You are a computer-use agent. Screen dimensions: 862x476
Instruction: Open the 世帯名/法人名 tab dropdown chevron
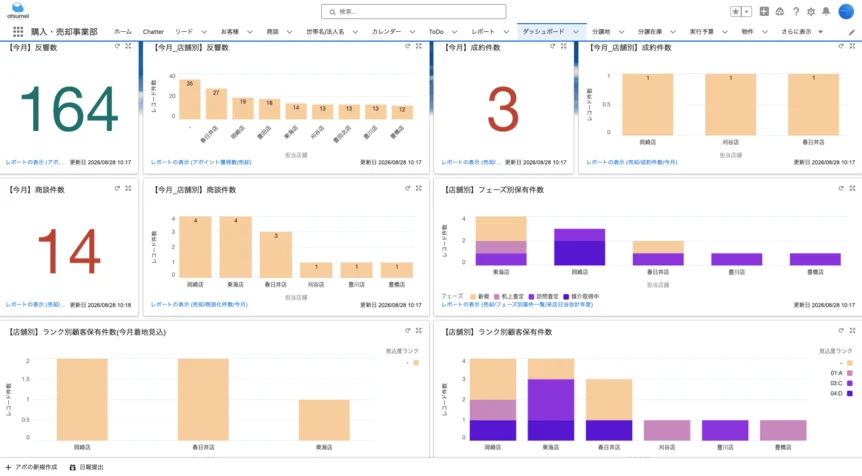[x=355, y=32]
